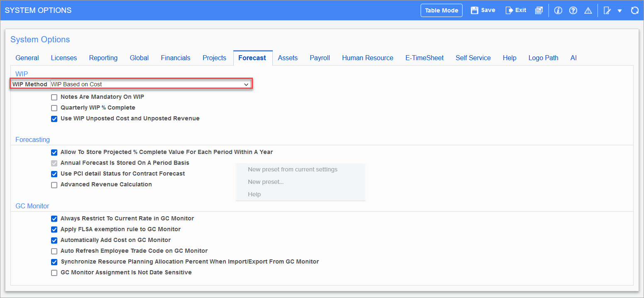644x298 pixels.
Task: Switch to Table Mode
Action: point(441,10)
